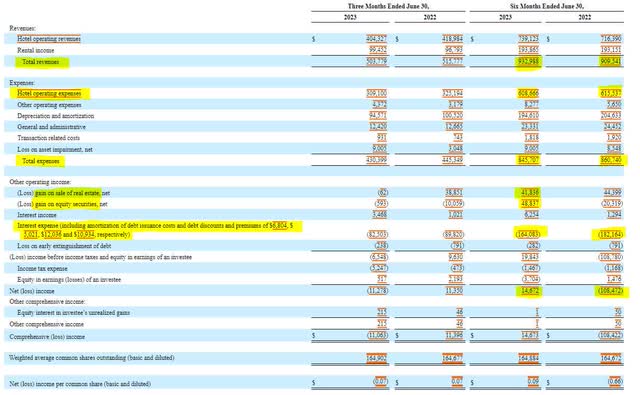Select the 'Three Months Ended June 30,' column header
The image size is (640, 395).
[x=388, y=6]
